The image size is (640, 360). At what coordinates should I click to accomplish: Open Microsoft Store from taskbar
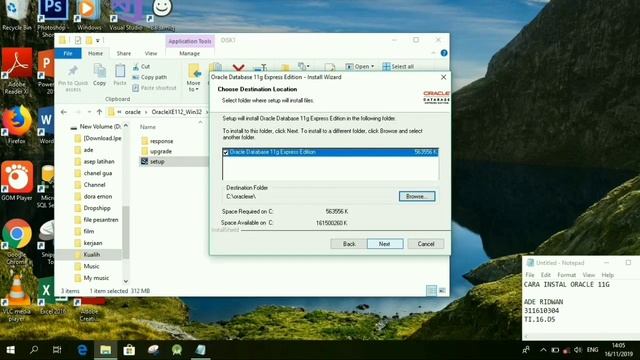(129, 350)
